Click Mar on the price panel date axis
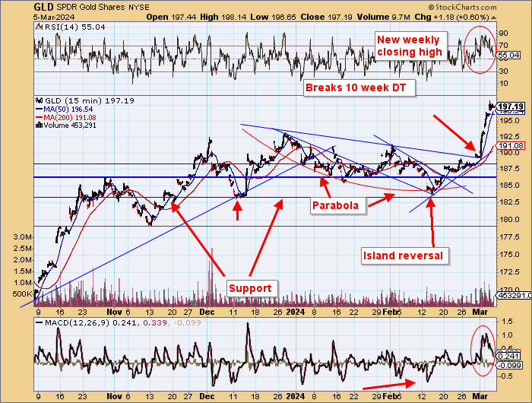 [480, 312]
